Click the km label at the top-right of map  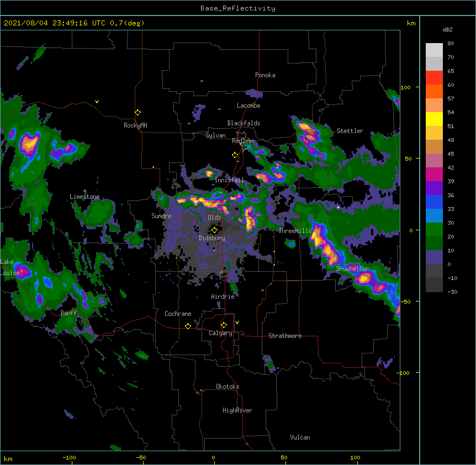(x=411, y=23)
